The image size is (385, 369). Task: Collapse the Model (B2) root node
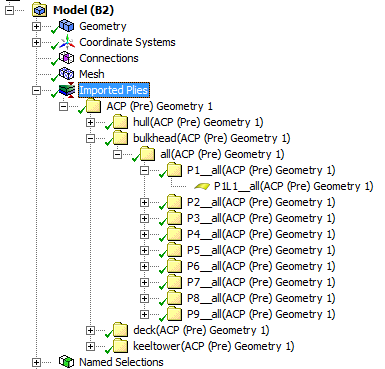[x=10, y=10]
